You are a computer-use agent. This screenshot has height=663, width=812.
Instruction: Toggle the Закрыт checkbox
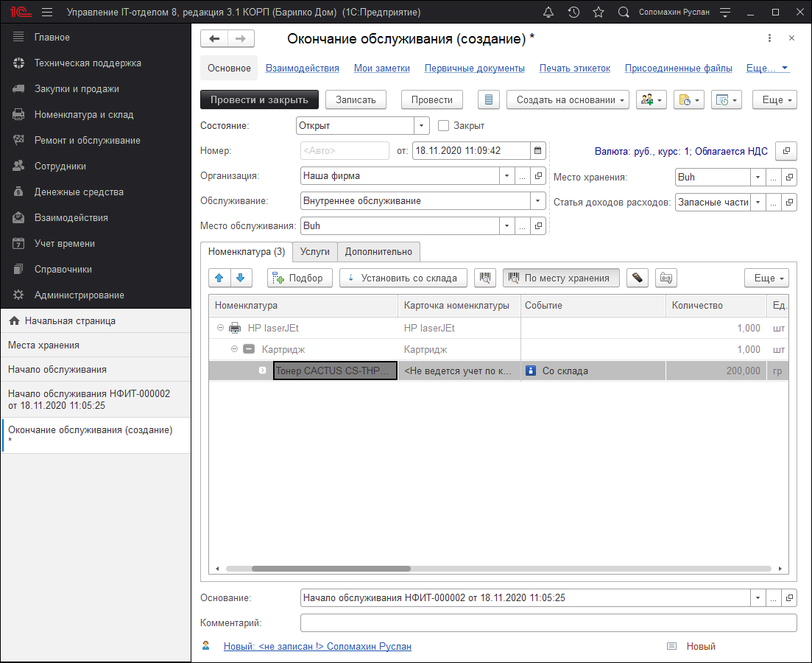tap(443, 126)
